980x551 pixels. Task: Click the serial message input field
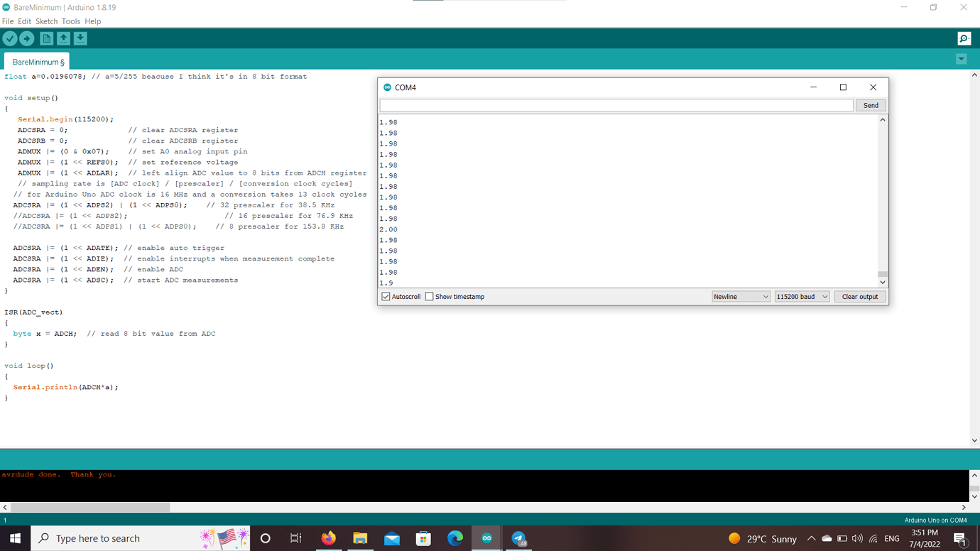[x=615, y=104]
